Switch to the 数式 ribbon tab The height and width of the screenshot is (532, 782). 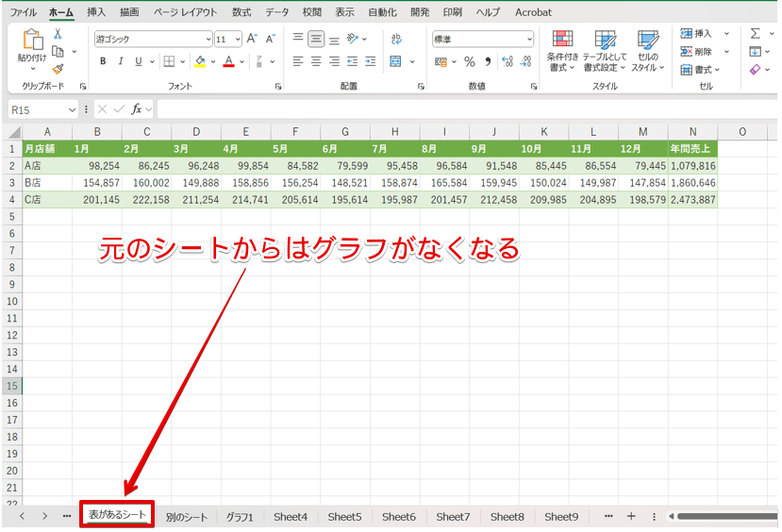(241, 12)
